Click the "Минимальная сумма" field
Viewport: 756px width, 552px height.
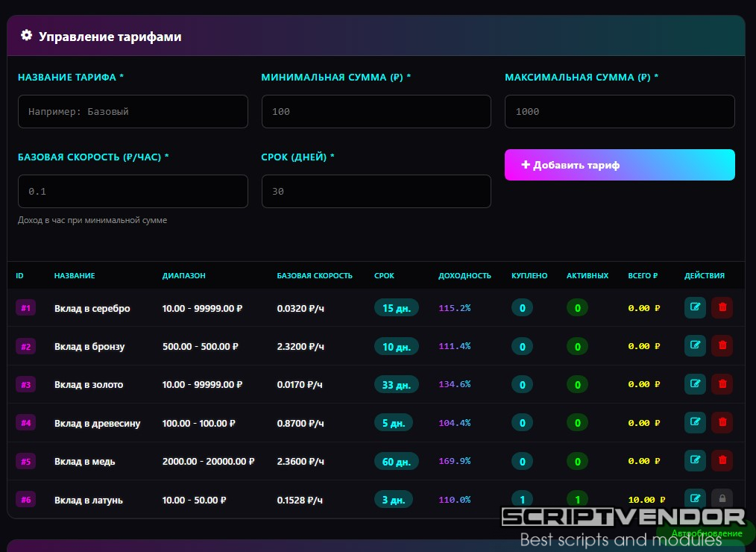click(376, 111)
